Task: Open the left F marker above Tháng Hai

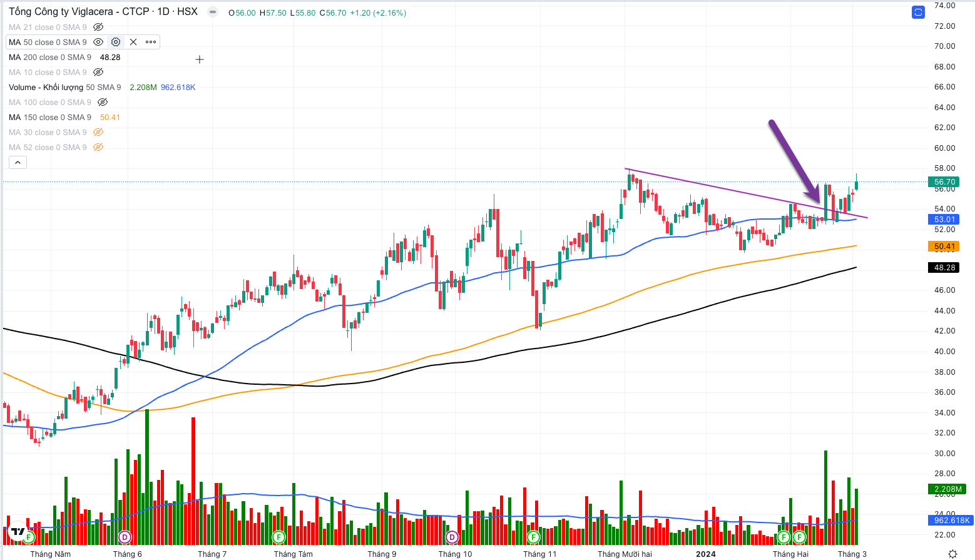Action: [784, 537]
